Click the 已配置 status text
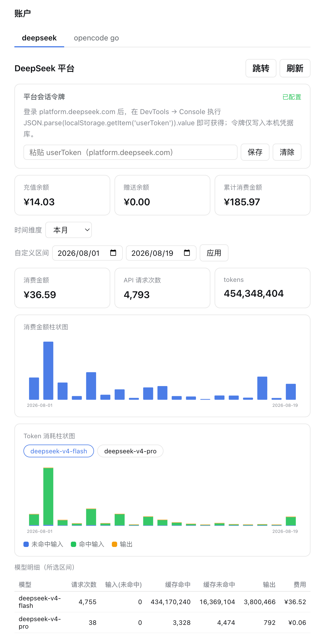Image resolution: width=319 pixels, height=644 pixels. pyautogui.click(x=292, y=97)
